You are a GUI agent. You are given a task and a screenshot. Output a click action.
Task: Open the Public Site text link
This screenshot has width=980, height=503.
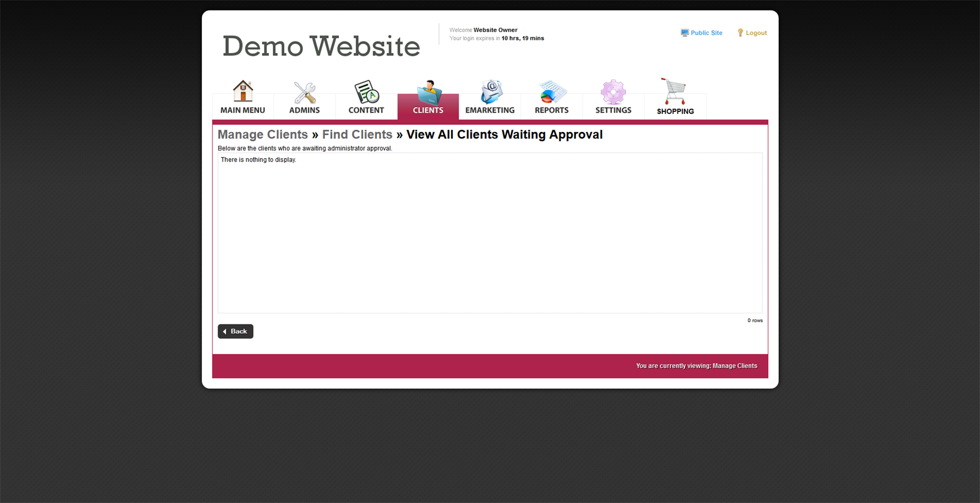(706, 33)
